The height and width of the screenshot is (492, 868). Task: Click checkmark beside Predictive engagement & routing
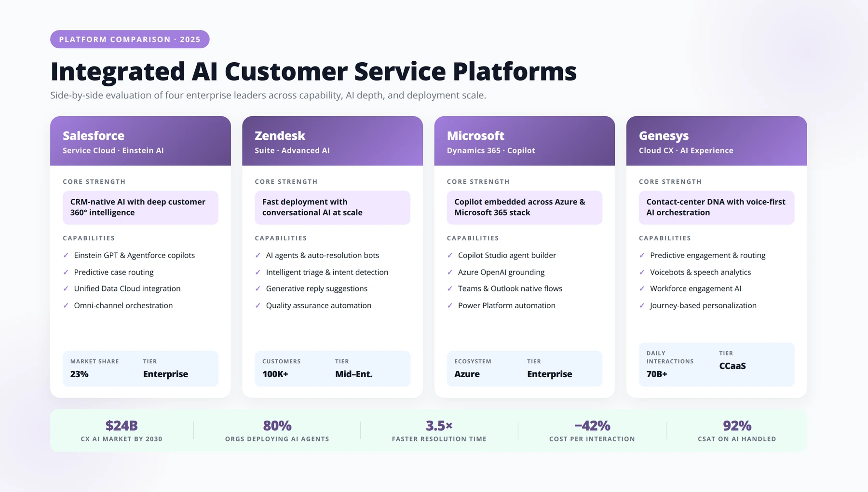pos(642,255)
